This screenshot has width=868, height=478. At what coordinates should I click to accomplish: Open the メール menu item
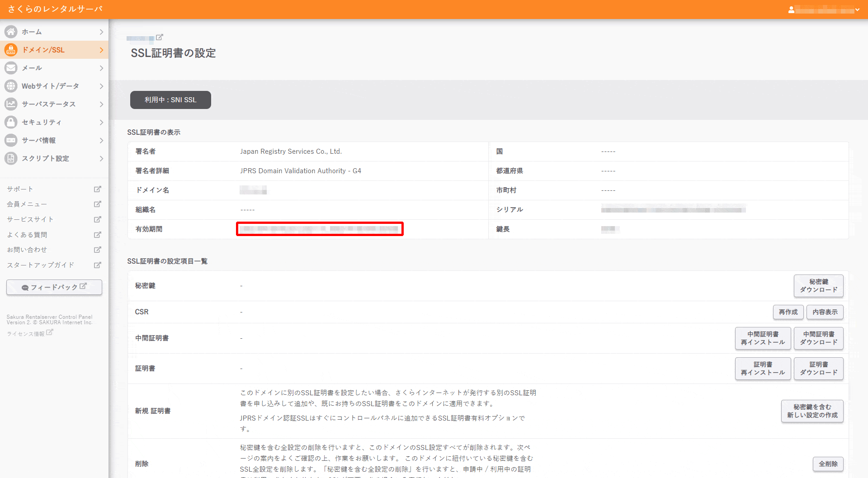(x=54, y=68)
